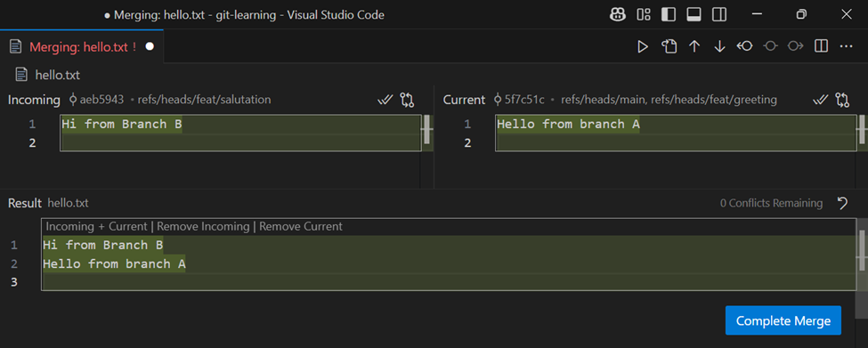Screen dimensions: 868x348
Task: Click the Incoming pane scrollbar thumb
Action: [426, 129]
